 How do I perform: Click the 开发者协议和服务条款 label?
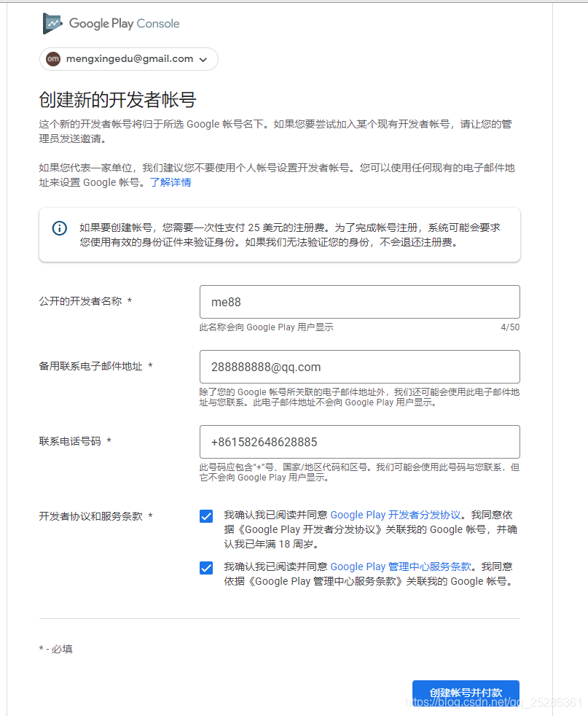click(91, 516)
